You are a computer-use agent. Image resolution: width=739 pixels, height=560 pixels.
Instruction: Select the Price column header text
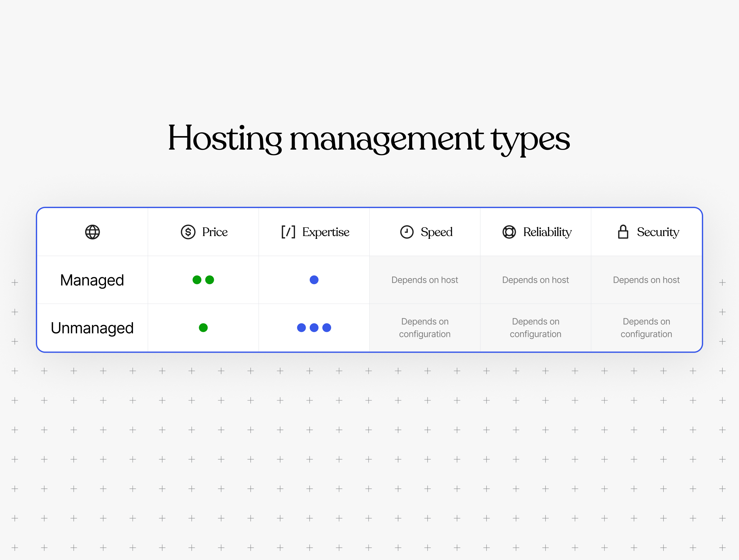[x=215, y=232]
